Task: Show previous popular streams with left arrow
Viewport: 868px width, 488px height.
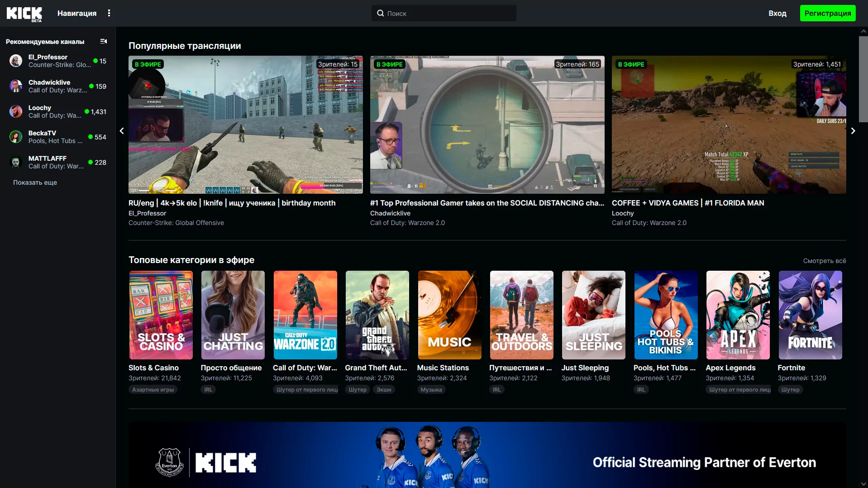Action: pyautogui.click(x=122, y=131)
